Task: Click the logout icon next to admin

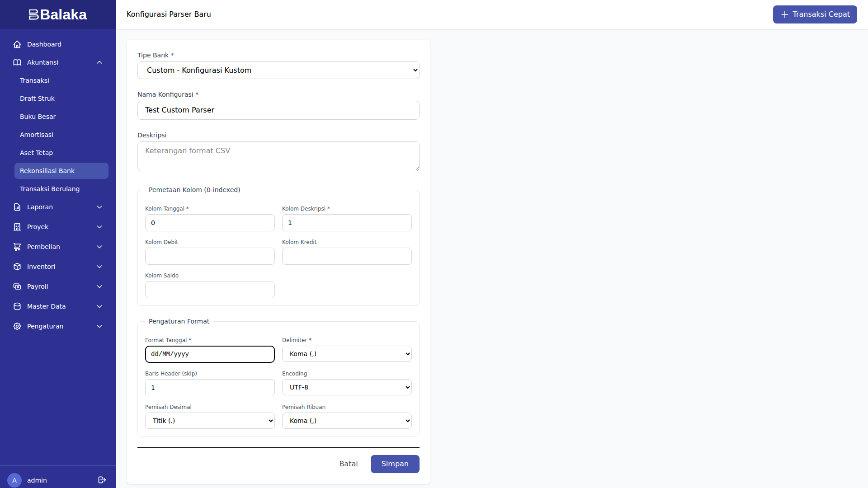Action: coord(101,480)
